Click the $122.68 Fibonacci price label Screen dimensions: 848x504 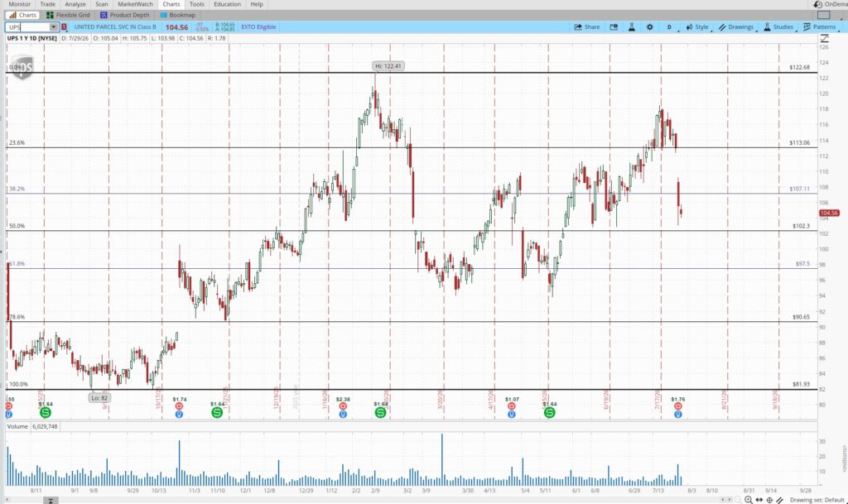click(799, 68)
